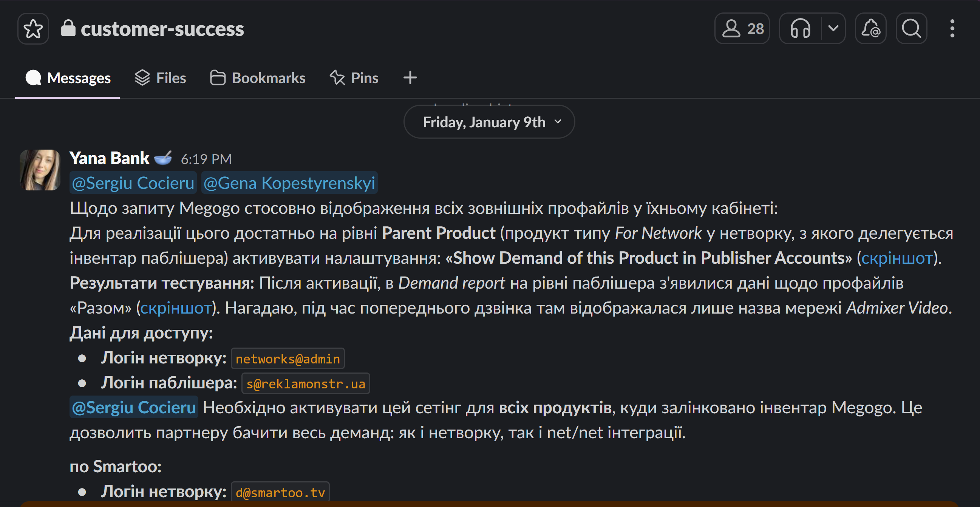
Task: Open the Files tab
Action: 161,78
